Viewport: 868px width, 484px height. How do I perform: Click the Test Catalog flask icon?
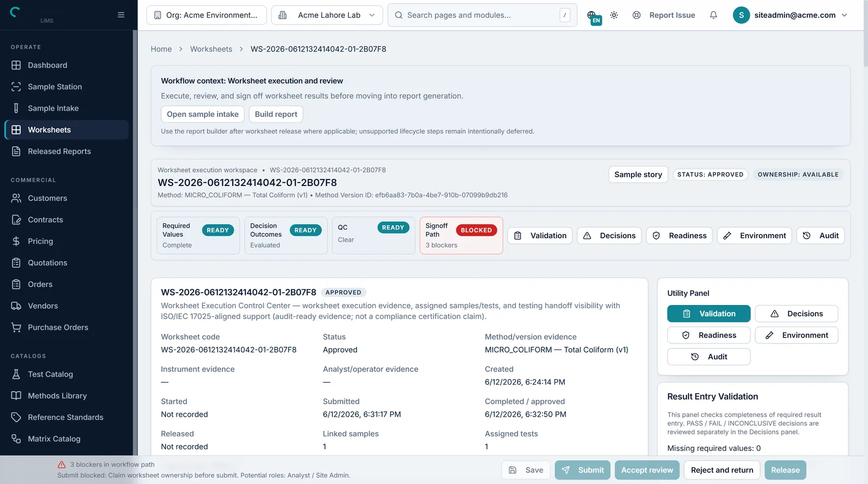[16, 374]
